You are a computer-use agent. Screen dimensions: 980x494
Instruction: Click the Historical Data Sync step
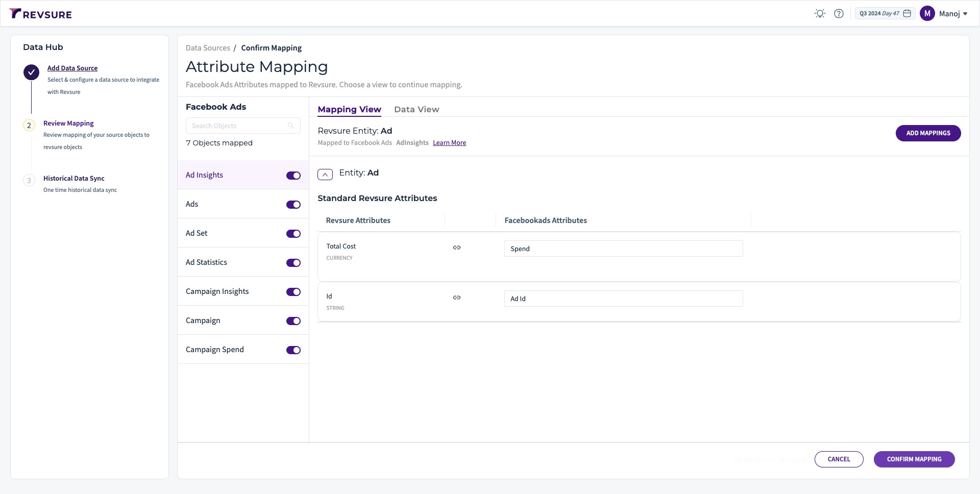point(73,178)
